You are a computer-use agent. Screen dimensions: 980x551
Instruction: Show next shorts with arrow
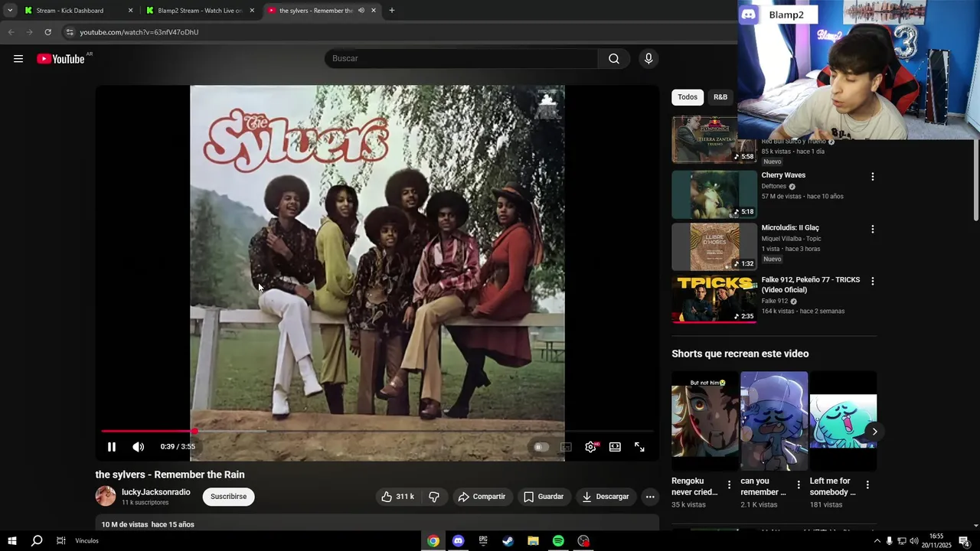pyautogui.click(x=874, y=432)
